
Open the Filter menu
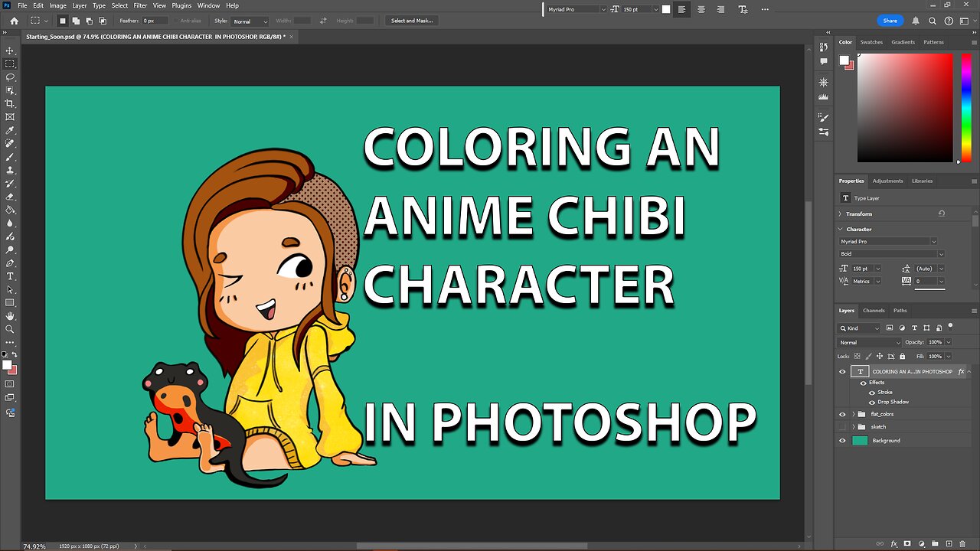click(x=140, y=5)
